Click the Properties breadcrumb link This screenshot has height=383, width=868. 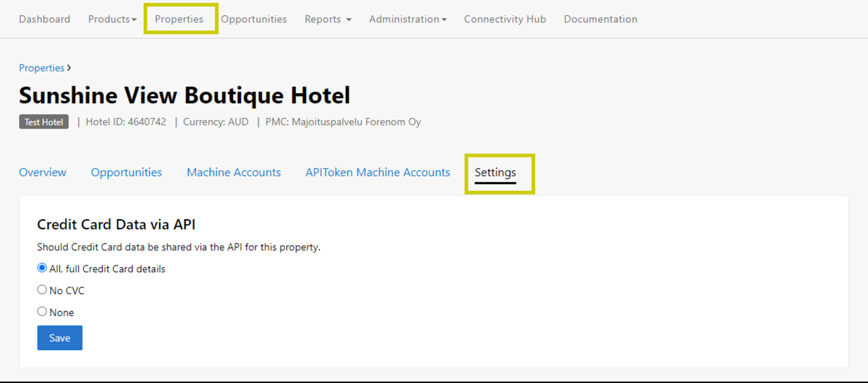point(42,68)
